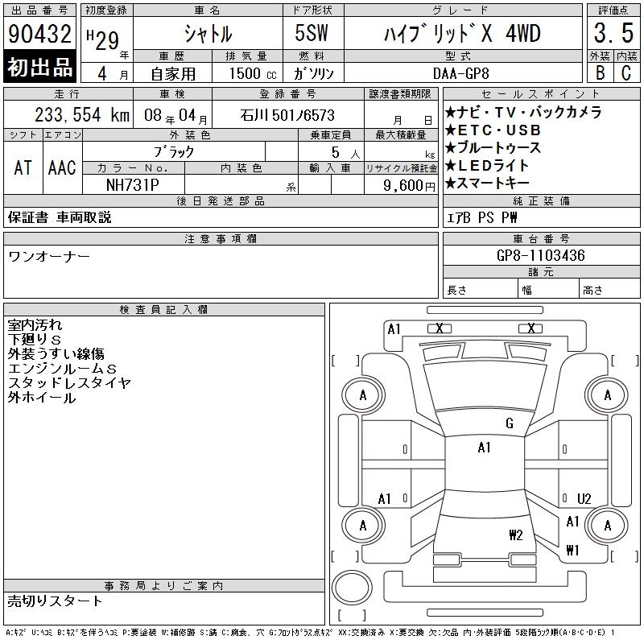The image size is (644, 644).
Task: Click the rear-left tire circle marked A
Action: pyautogui.click(x=363, y=526)
